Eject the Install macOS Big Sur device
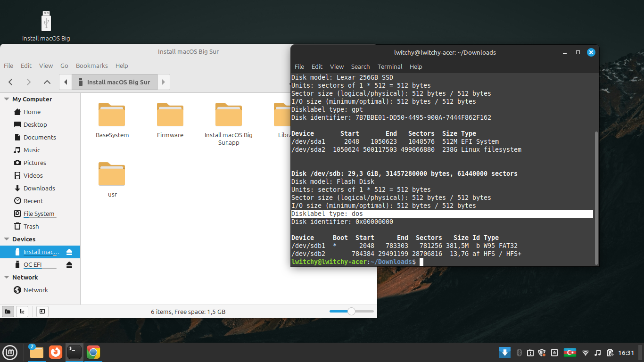 (69, 252)
